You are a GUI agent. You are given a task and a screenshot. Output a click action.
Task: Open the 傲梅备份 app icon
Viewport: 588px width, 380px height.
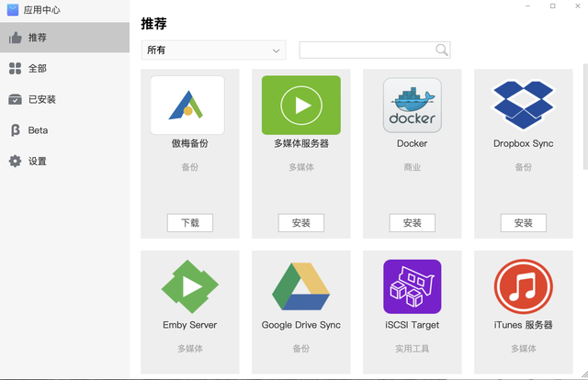click(187, 105)
